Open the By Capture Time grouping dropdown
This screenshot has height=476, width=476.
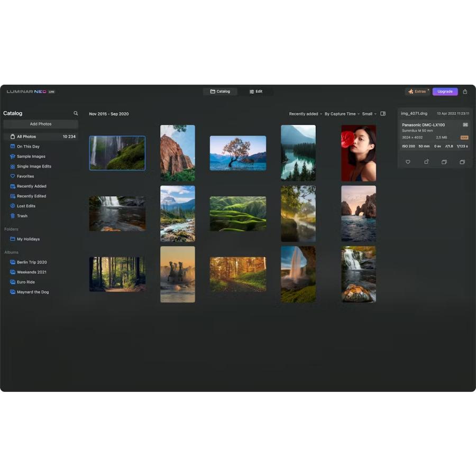341,114
